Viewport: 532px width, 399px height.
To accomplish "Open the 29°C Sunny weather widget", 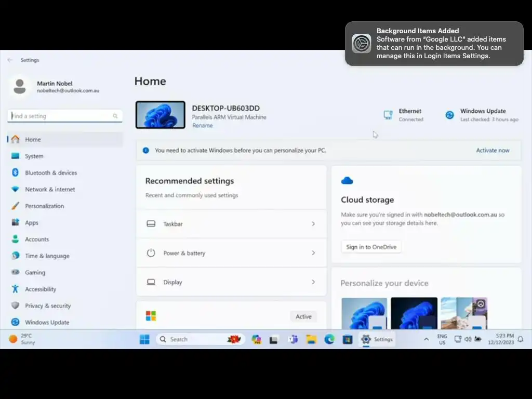I will click(22, 339).
